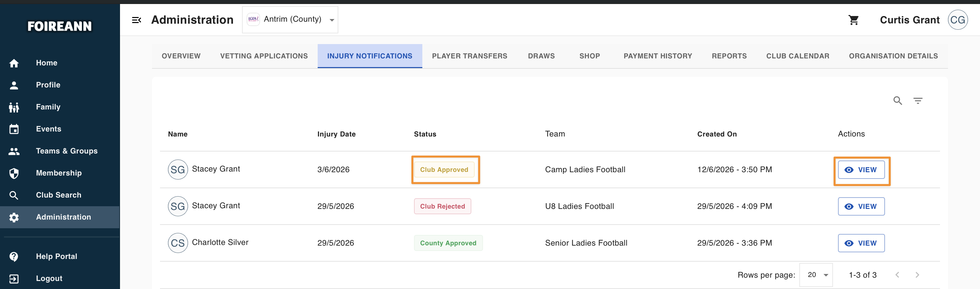This screenshot has height=289, width=980.
Task: View Charlotte Silver's injury notification
Action: [x=861, y=243]
